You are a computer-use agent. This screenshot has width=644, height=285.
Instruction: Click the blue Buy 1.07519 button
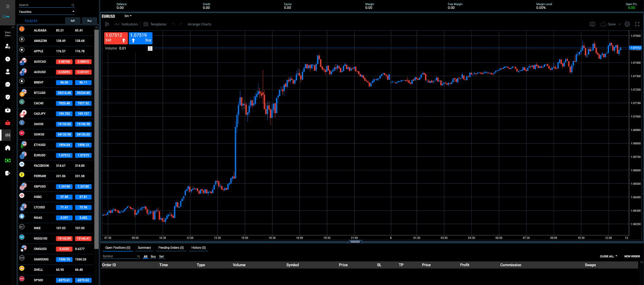(x=140, y=38)
